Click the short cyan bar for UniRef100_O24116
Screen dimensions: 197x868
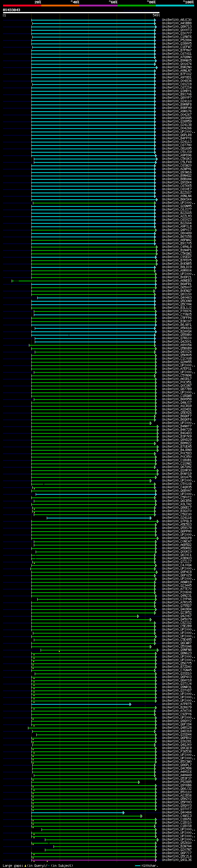(99, 518)
